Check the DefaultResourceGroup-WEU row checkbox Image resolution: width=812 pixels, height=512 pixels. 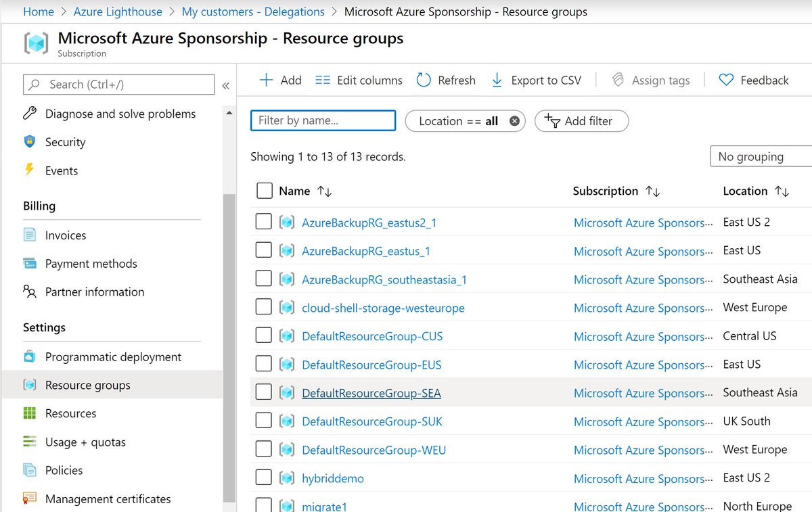[264, 448]
